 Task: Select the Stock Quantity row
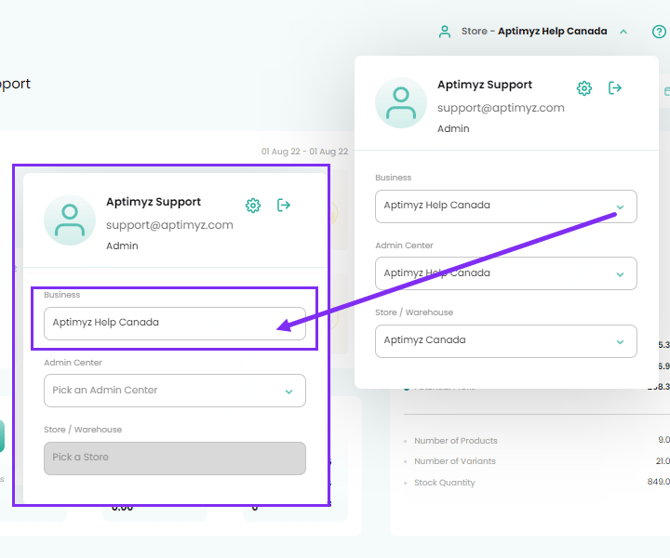click(444, 483)
